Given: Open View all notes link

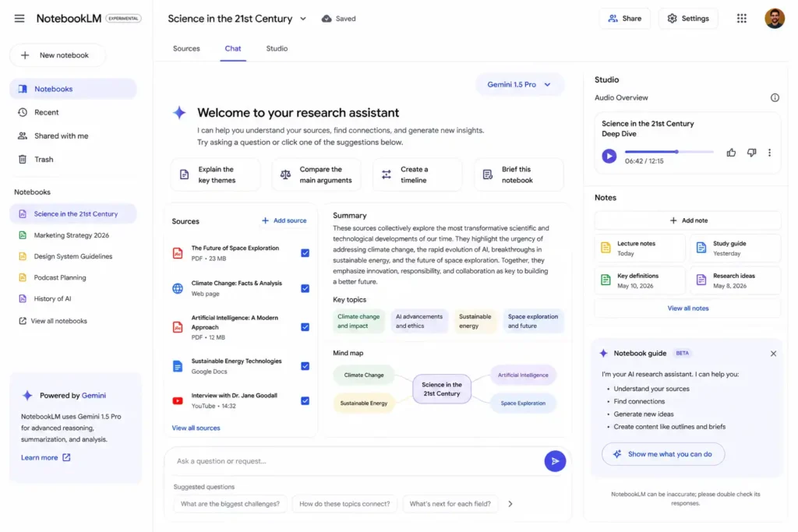Looking at the screenshot, I should (x=687, y=308).
